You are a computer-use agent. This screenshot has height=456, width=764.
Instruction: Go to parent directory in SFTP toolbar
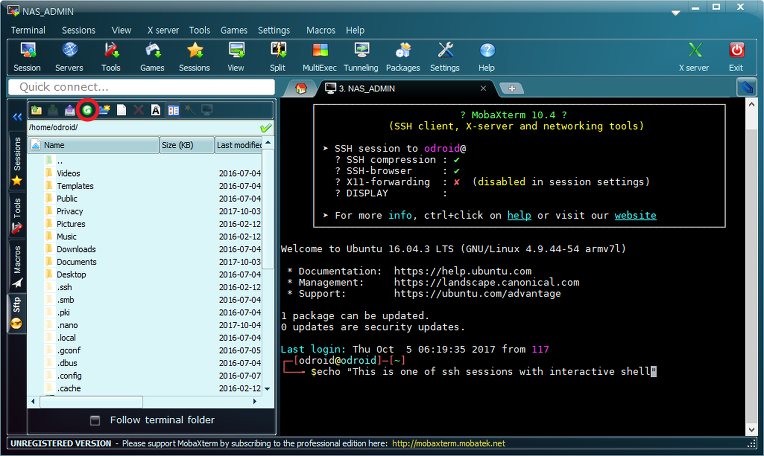click(37, 110)
